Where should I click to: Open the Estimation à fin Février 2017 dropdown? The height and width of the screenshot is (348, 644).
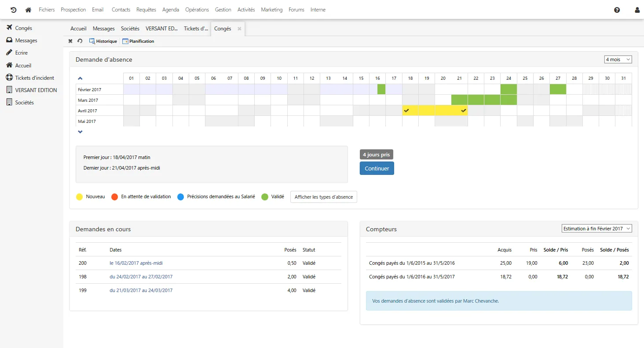pos(597,228)
